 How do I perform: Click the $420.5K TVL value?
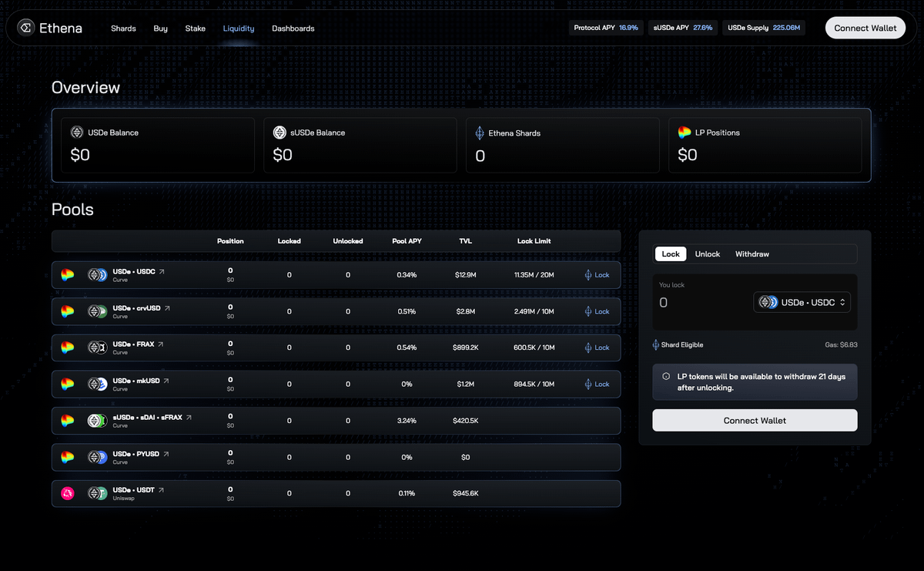pyautogui.click(x=465, y=421)
